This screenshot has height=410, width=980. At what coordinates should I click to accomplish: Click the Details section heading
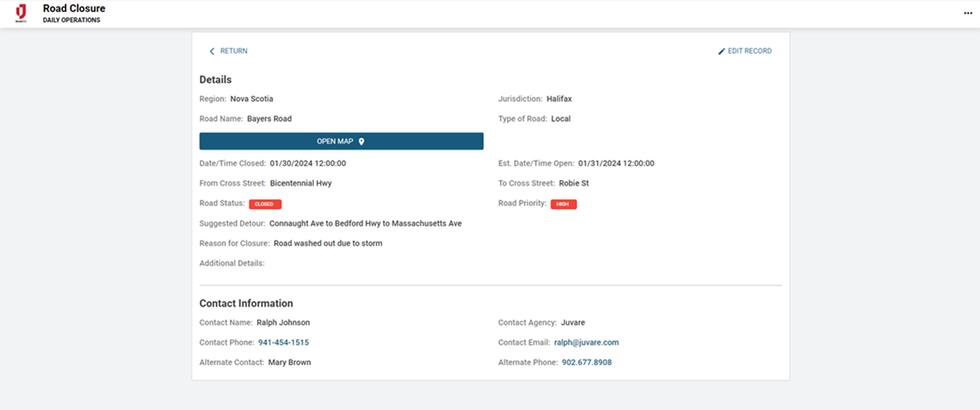pyautogui.click(x=215, y=80)
